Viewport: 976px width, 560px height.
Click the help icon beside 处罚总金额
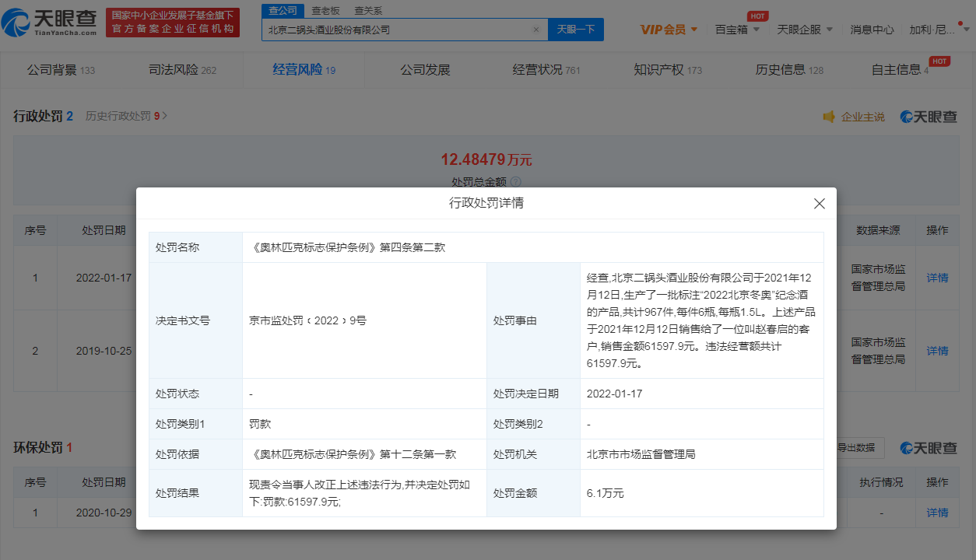515,181
